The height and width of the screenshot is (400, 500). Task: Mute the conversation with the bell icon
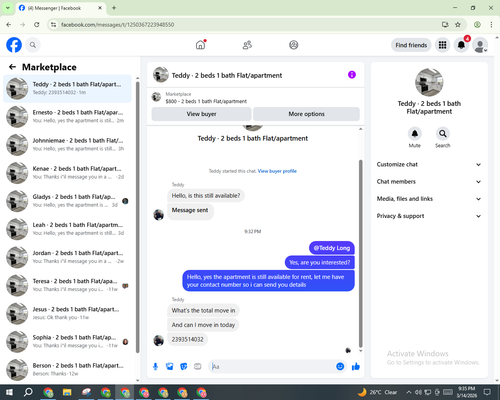tap(414, 134)
